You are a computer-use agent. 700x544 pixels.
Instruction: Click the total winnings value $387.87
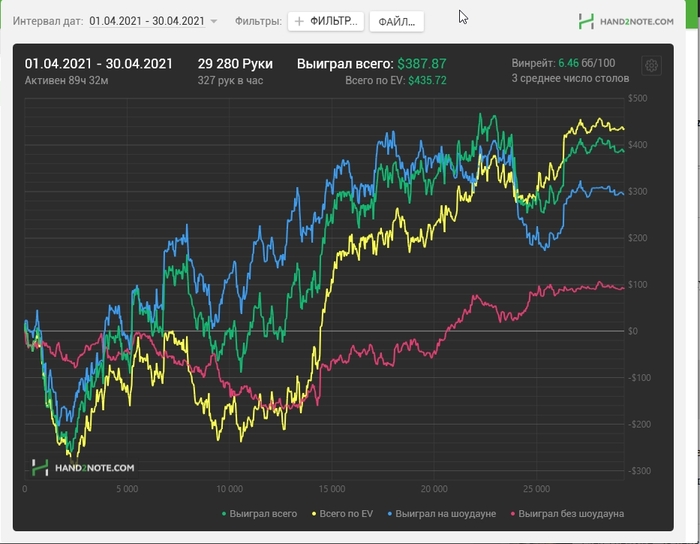tap(422, 64)
